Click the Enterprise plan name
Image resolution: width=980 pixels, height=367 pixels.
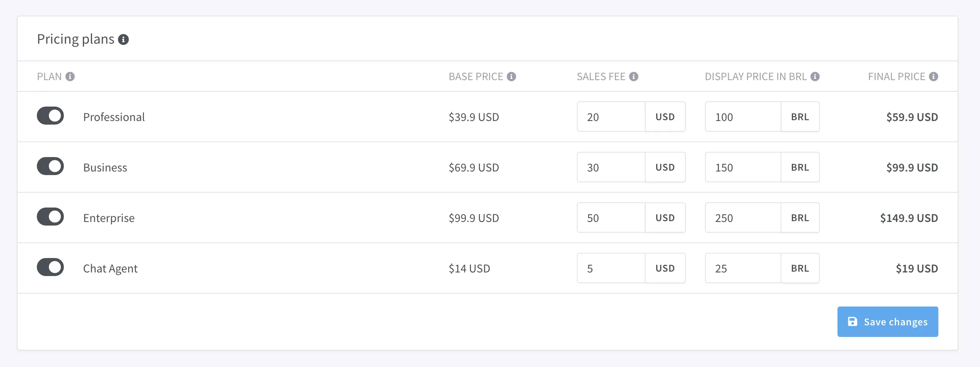109,218
